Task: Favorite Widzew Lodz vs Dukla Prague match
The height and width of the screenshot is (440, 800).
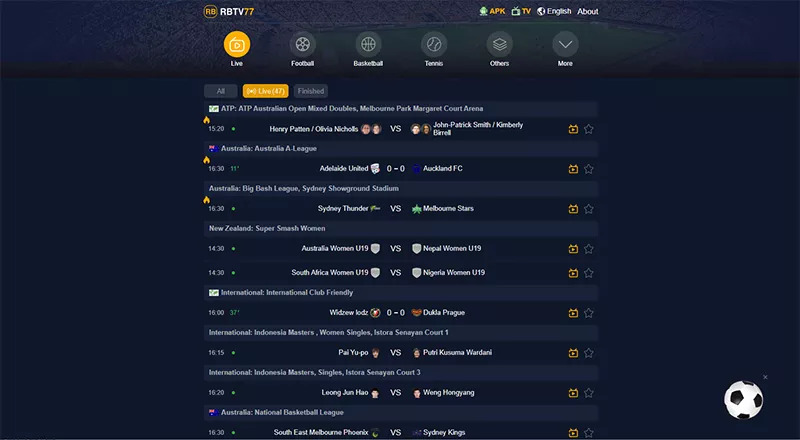Action: point(589,313)
